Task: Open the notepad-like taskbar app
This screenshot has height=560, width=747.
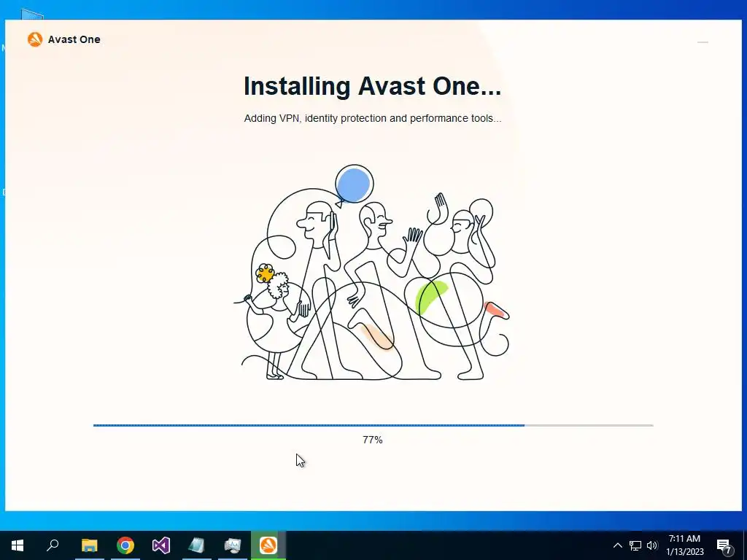Action: click(x=197, y=545)
